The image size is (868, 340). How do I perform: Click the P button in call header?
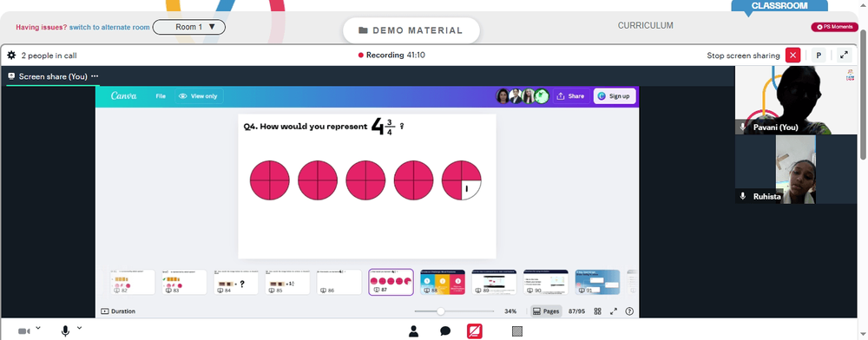(819, 56)
